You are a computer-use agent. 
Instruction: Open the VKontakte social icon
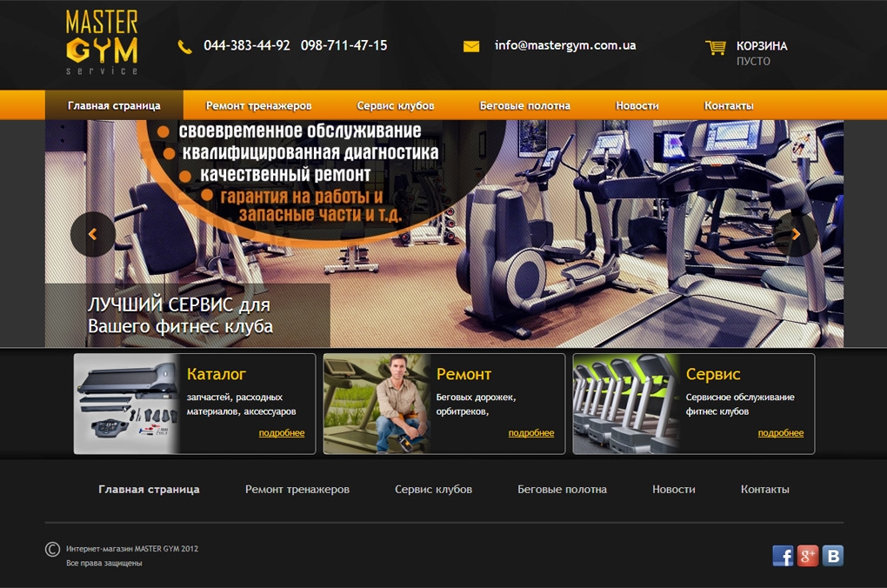point(833,556)
